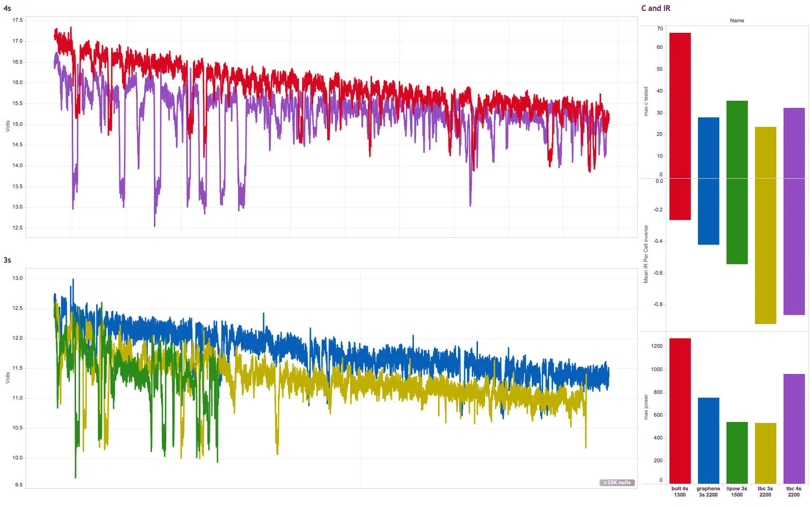Viewport: 812px width, 507px height.
Task: Select the blue graphene max power bar
Action: (x=708, y=440)
